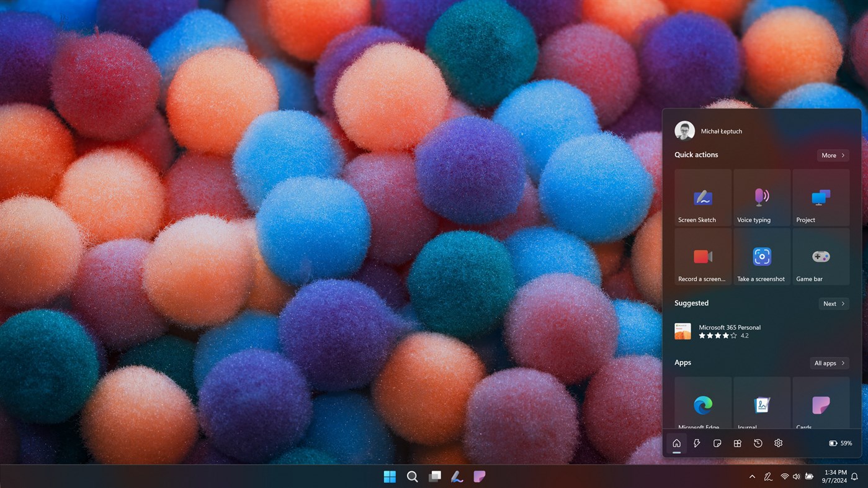Open Windows Search from the taskbar
The width and height of the screenshot is (868, 488).
tap(412, 476)
